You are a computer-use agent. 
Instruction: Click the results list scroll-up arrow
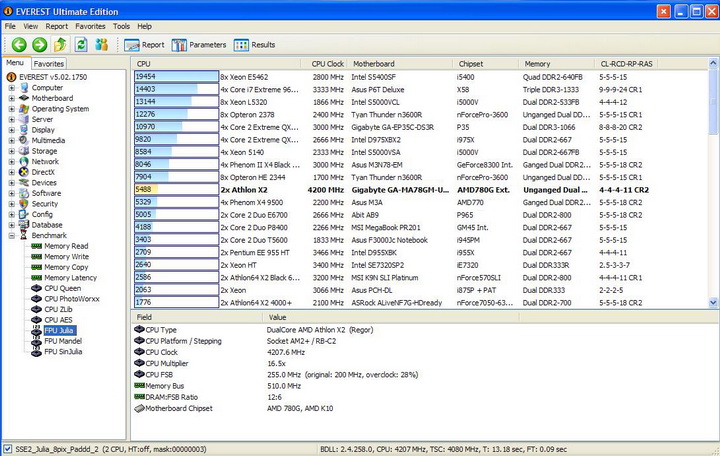[713, 62]
